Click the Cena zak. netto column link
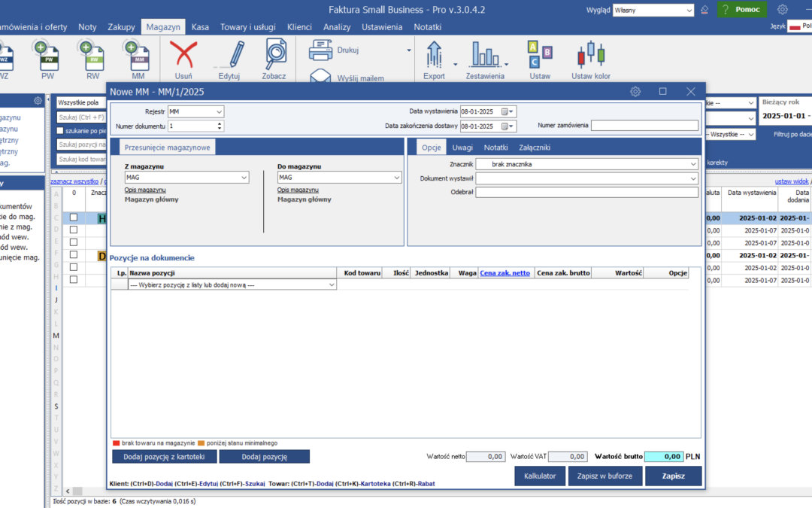This screenshot has width=812, height=508. click(504, 273)
